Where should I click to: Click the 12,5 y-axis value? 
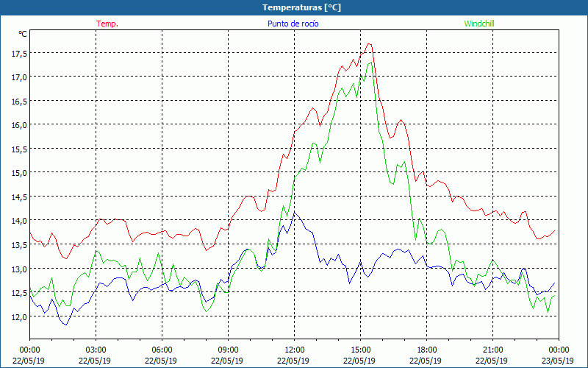(x=19, y=293)
